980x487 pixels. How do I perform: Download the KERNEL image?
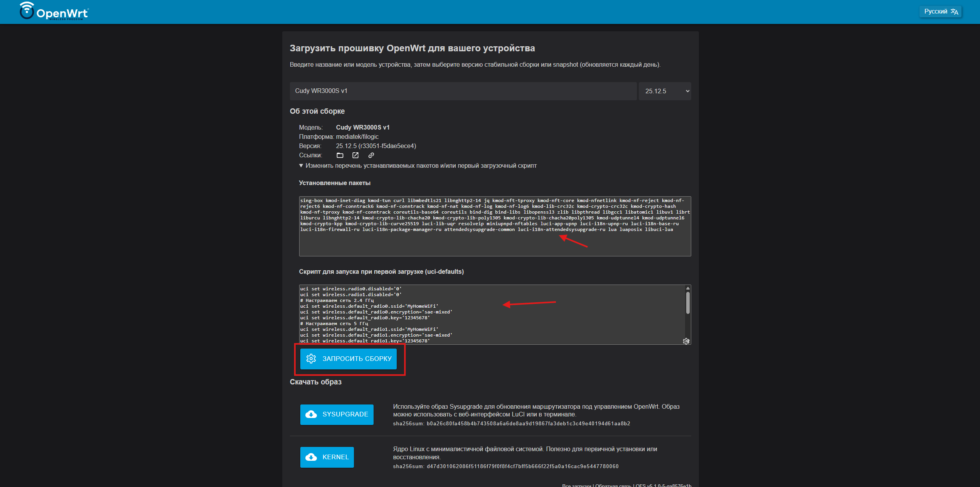[x=327, y=457]
